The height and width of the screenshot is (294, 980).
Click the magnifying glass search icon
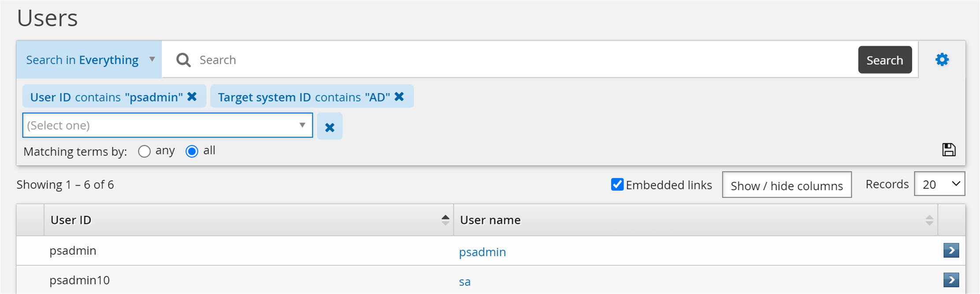click(183, 60)
